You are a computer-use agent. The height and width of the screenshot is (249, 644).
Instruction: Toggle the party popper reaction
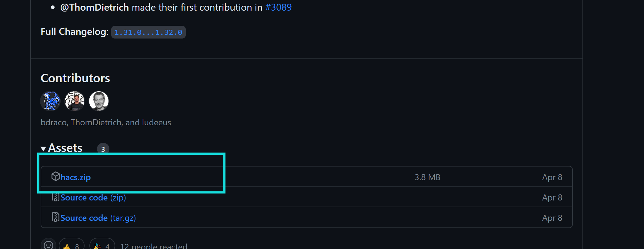point(102,246)
